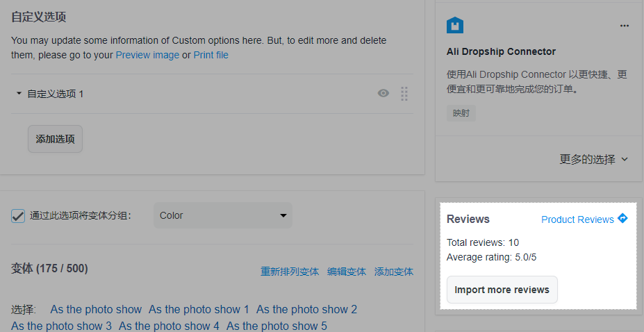
Task: Grab the drag handle for 自定义选项 1
Action: [404, 94]
